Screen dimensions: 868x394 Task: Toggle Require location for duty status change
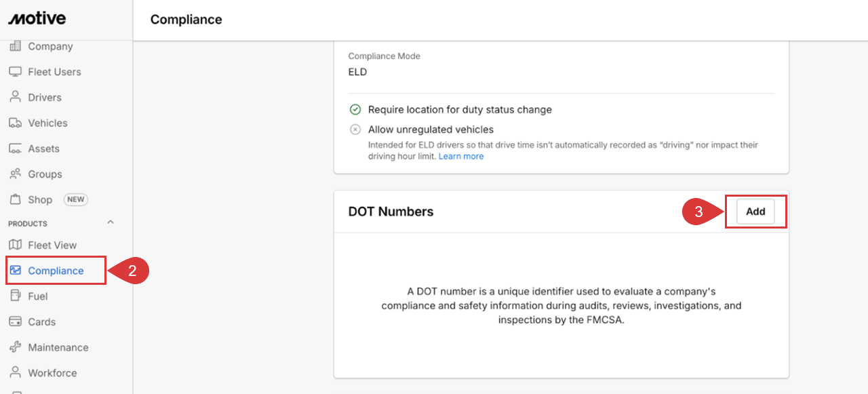(x=355, y=109)
